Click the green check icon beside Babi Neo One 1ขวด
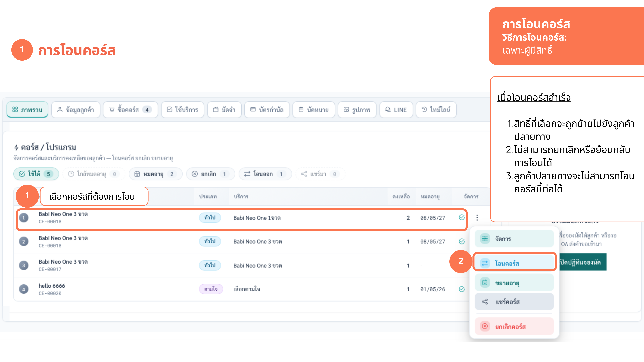 click(x=462, y=217)
